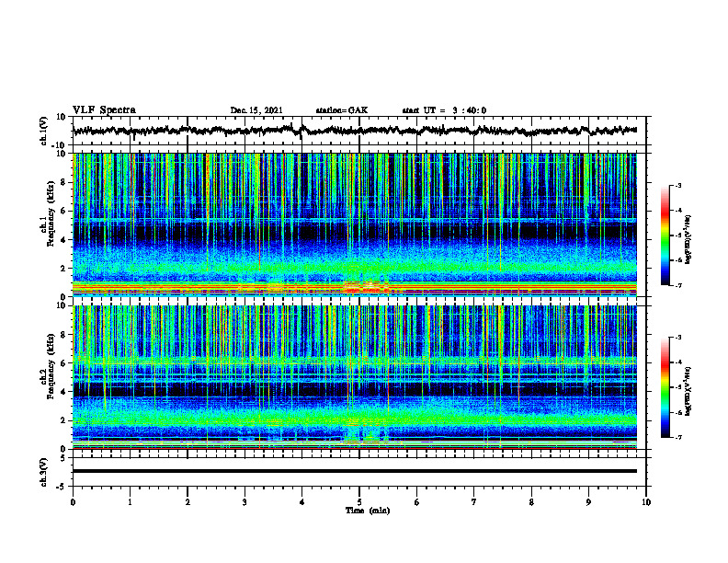This screenshot has height=563, width=728.
Task: Click time axis tick label "9"
Action: 588,502
